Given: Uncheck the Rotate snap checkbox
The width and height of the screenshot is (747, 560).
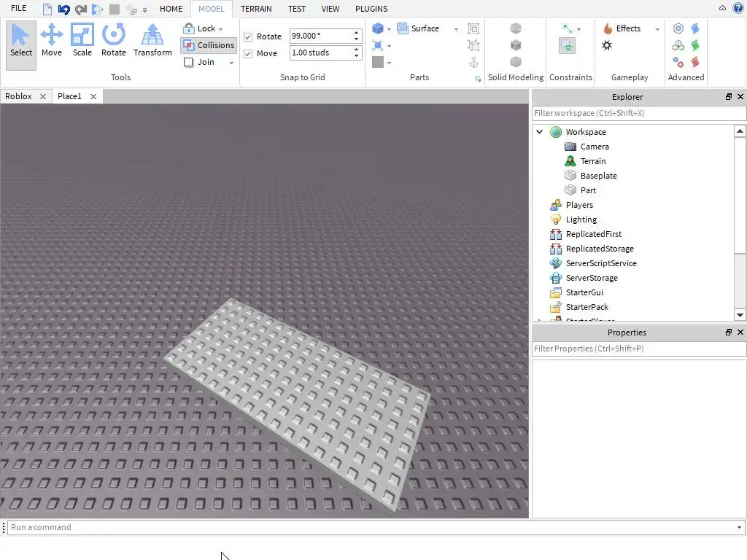Looking at the screenshot, I should point(248,36).
